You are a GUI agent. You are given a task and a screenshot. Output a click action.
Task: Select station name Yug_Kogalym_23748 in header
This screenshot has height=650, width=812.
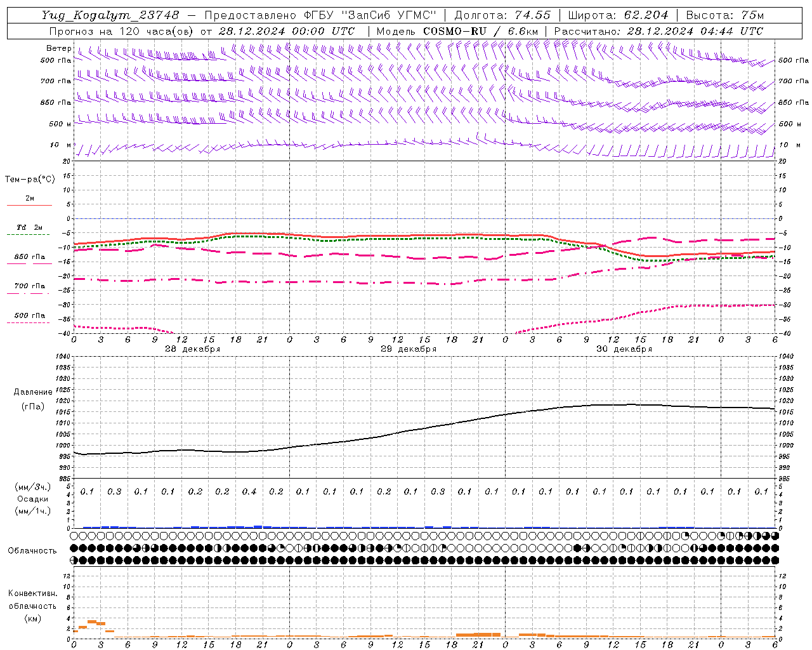click(110, 15)
